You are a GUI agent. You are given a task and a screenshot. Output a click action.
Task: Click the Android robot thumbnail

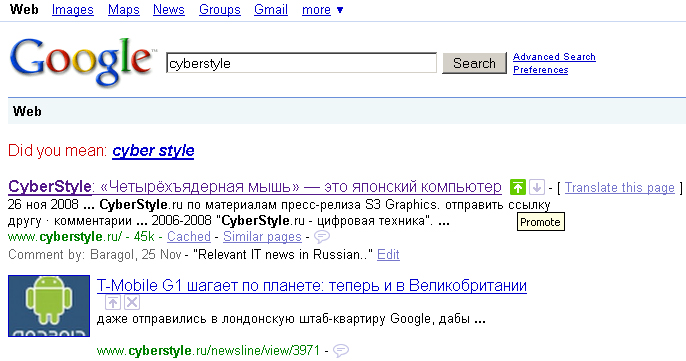tap(49, 306)
